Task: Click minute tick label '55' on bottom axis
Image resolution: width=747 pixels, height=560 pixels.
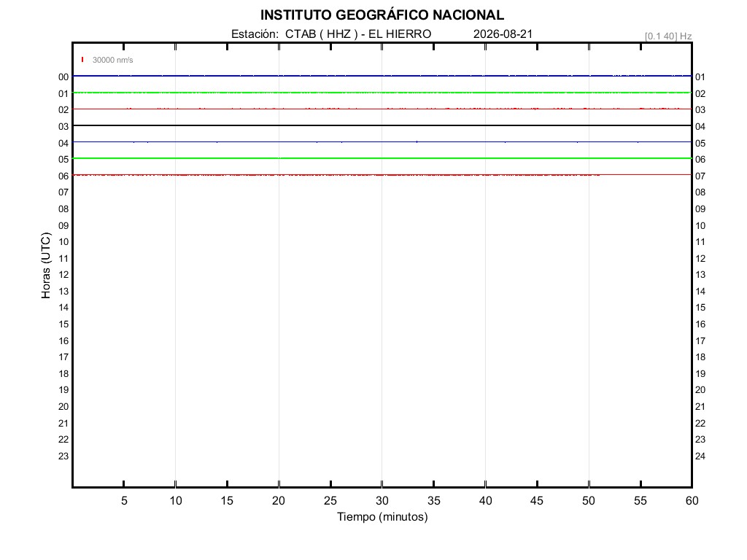Action: point(640,500)
